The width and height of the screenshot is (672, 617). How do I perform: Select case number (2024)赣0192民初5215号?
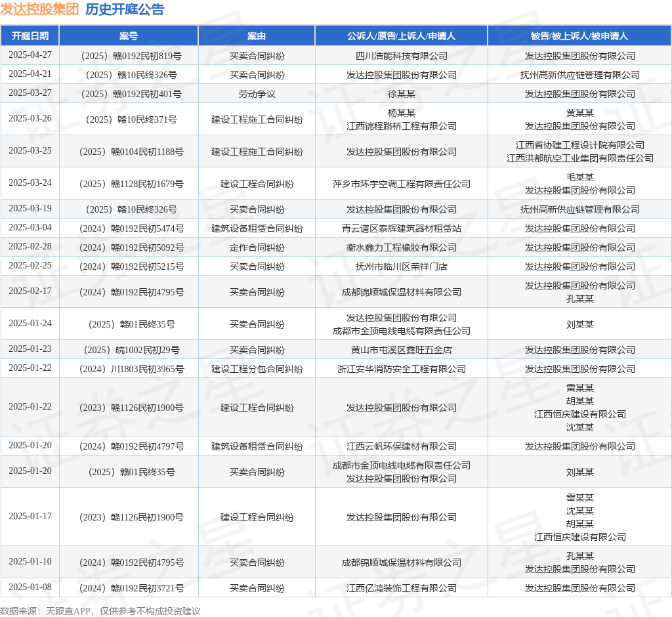click(x=131, y=266)
